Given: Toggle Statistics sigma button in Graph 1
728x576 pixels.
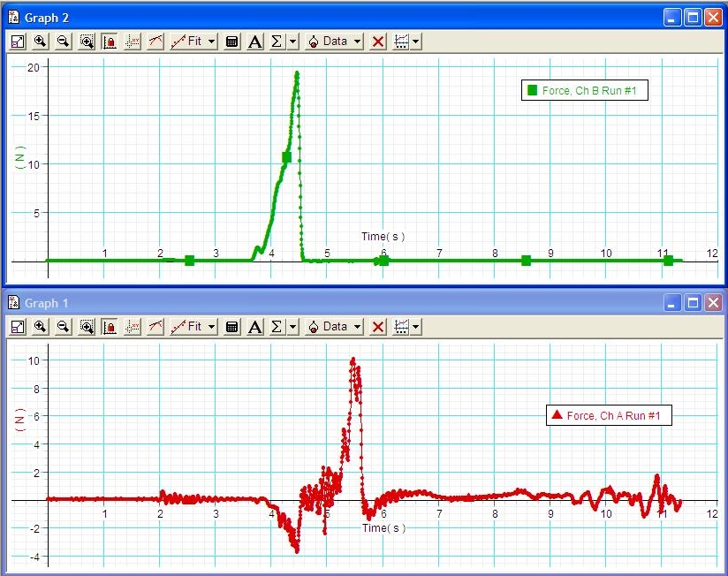Looking at the screenshot, I should point(277,327).
